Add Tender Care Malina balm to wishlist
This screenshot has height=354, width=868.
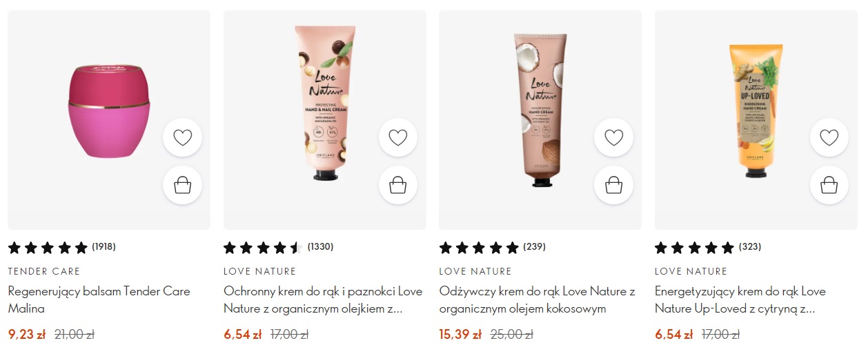tap(182, 138)
